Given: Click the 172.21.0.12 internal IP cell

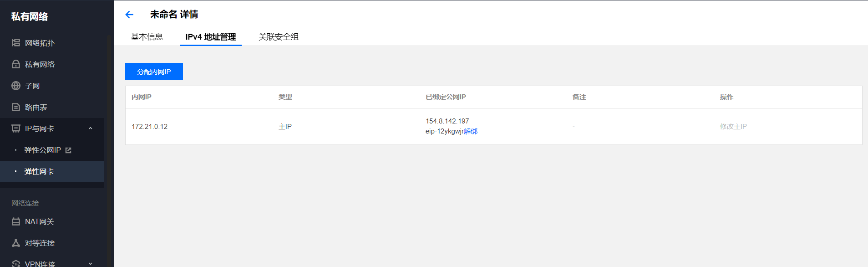Looking at the screenshot, I should (x=150, y=127).
